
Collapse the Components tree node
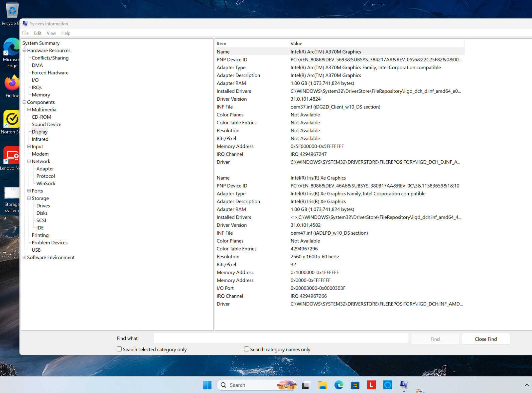pos(24,102)
